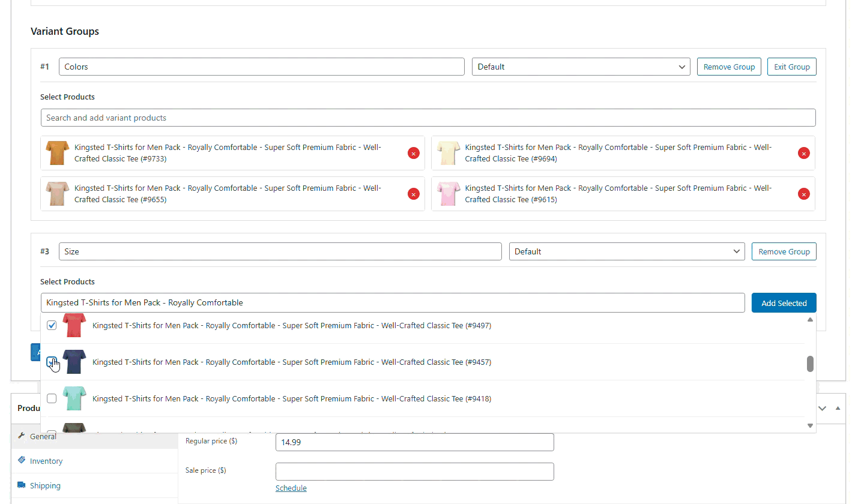The height and width of the screenshot is (504, 855).
Task: Remove pink t-shirt variant #9615
Action: [803, 194]
